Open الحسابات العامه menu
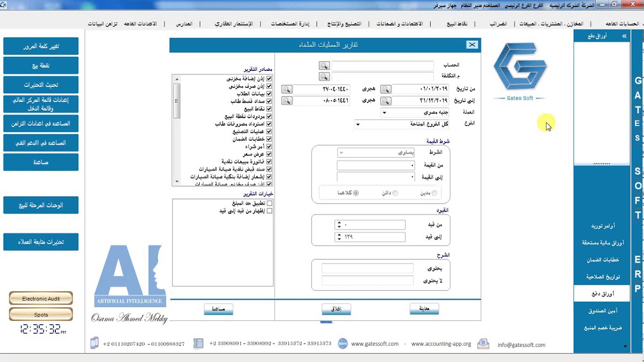Screen dimensions: 644x362 click(622, 24)
